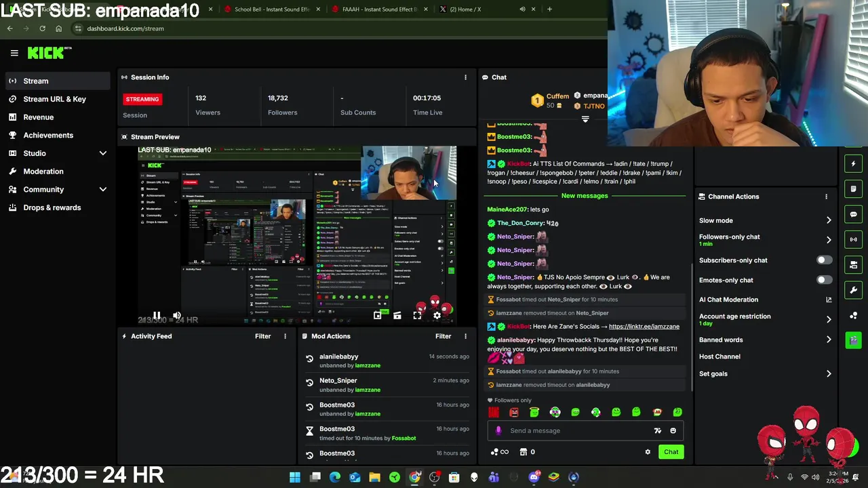Open the emoji picker in chat input
Screen dimensions: 868x488
[673, 430]
